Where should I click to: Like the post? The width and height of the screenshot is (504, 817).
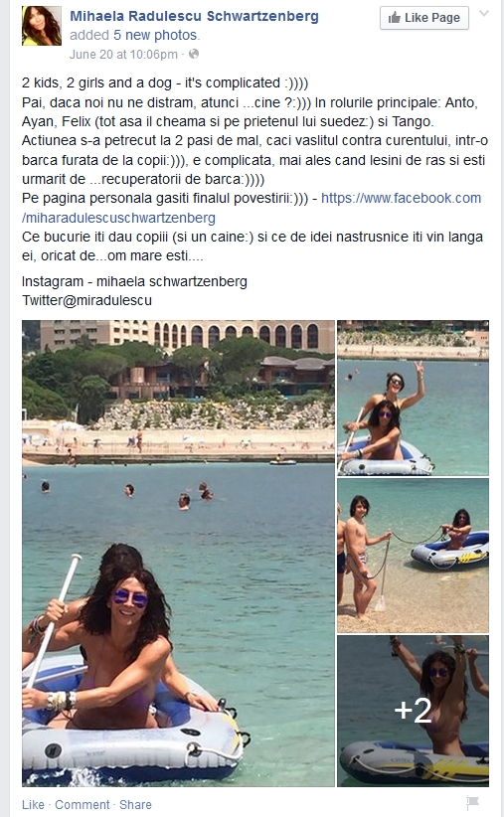33,804
